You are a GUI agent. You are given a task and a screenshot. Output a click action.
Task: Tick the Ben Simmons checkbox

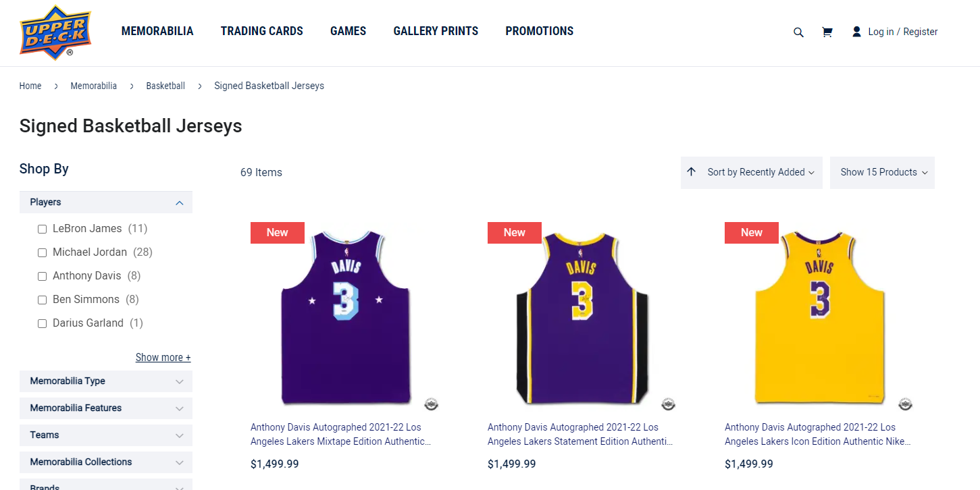click(x=42, y=300)
